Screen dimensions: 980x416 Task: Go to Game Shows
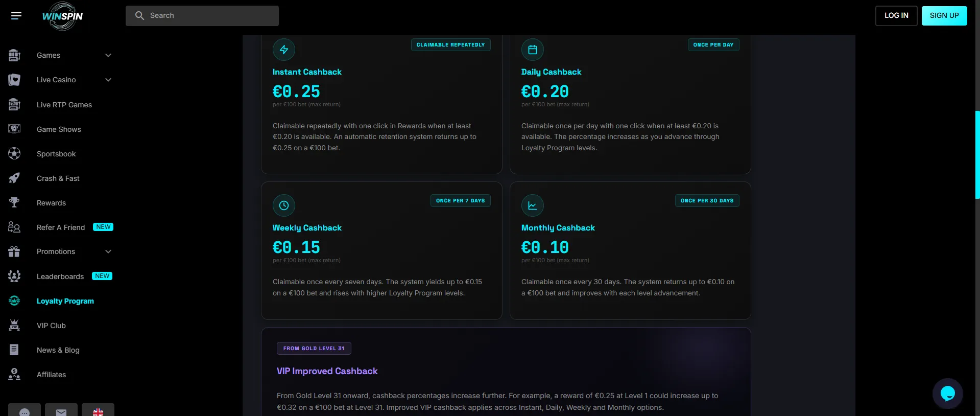[x=59, y=129]
